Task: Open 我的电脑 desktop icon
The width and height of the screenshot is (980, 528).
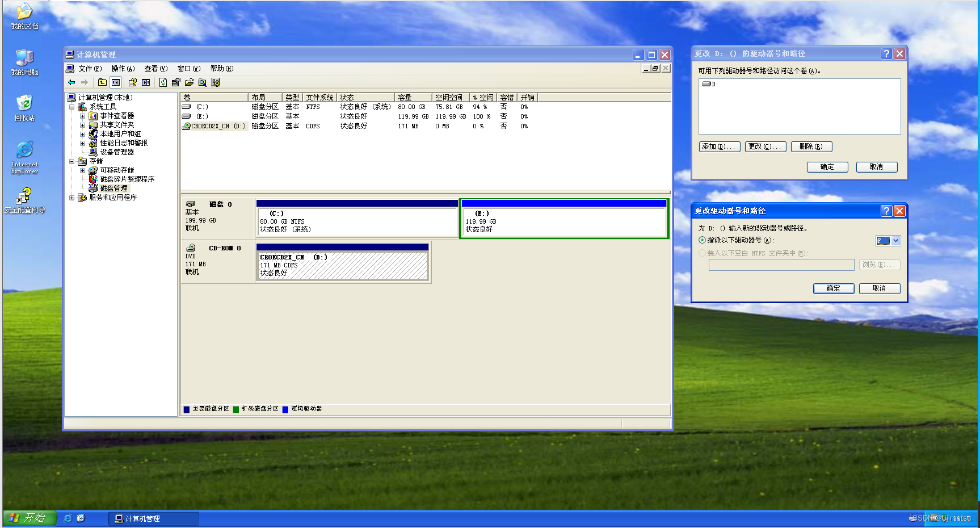Action: pos(24,57)
